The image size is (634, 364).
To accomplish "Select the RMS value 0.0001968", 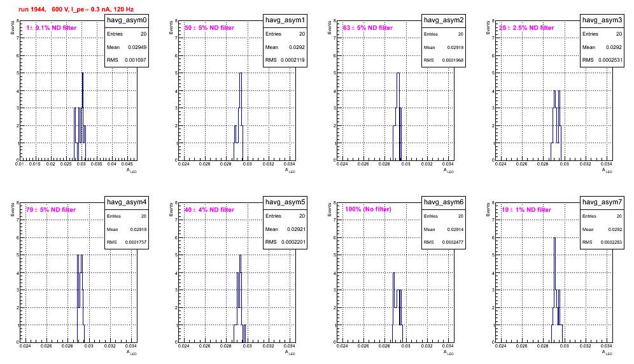I will [x=453, y=60].
